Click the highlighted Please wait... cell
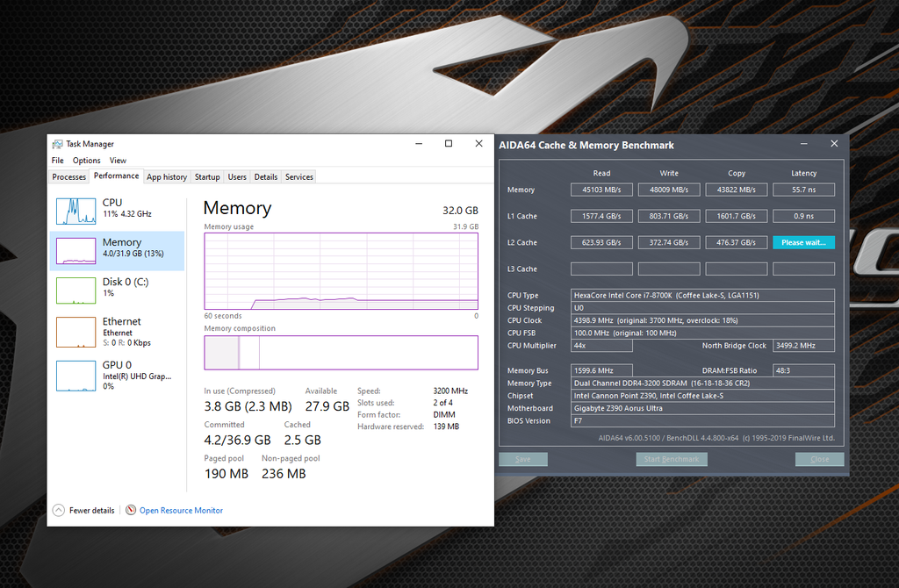Screen dimensions: 899x588 point(804,242)
